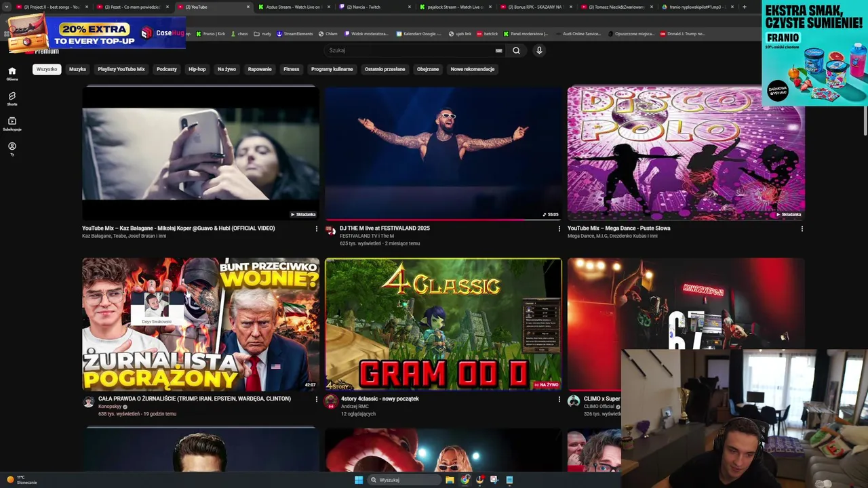Open the Shorts sidebar icon
This screenshot has height=488, width=868.
tap(12, 98)
